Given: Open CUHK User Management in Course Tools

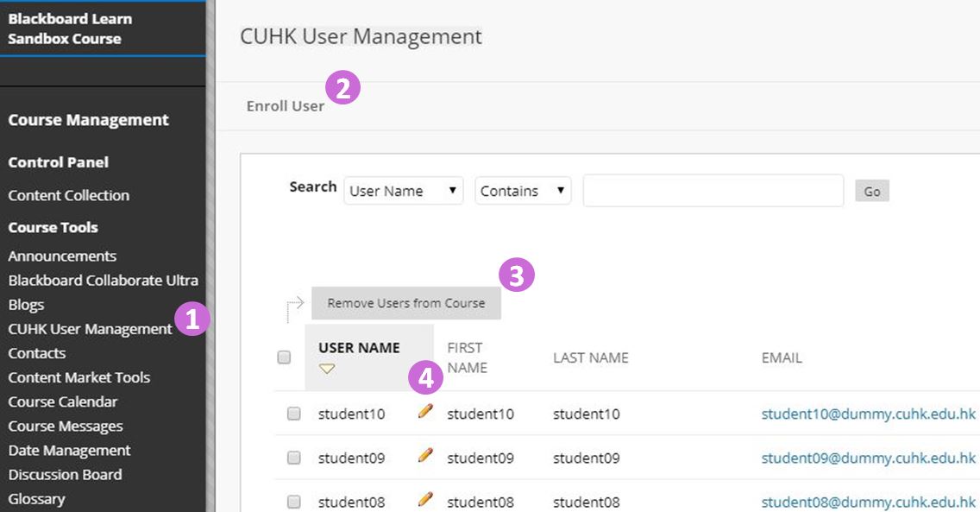Looking at the screenshot, I should point(90,329).
